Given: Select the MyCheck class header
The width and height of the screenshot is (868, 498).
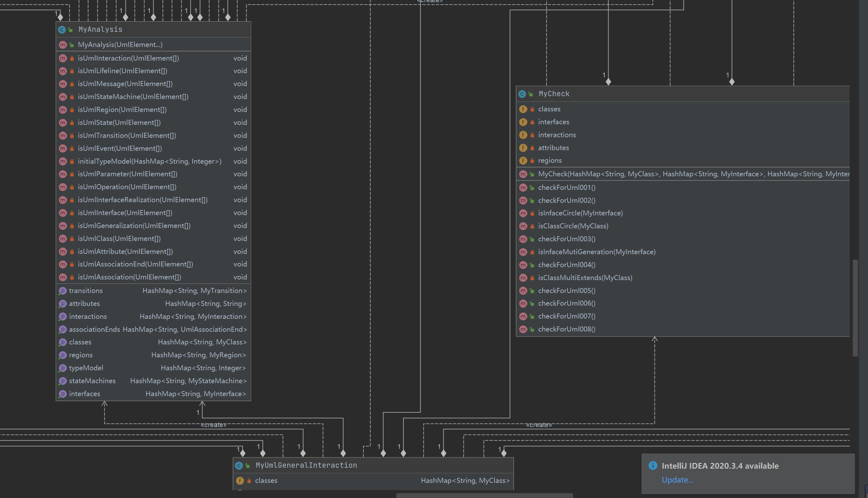Looking at the screenshot, I should [x=554, y=94].
